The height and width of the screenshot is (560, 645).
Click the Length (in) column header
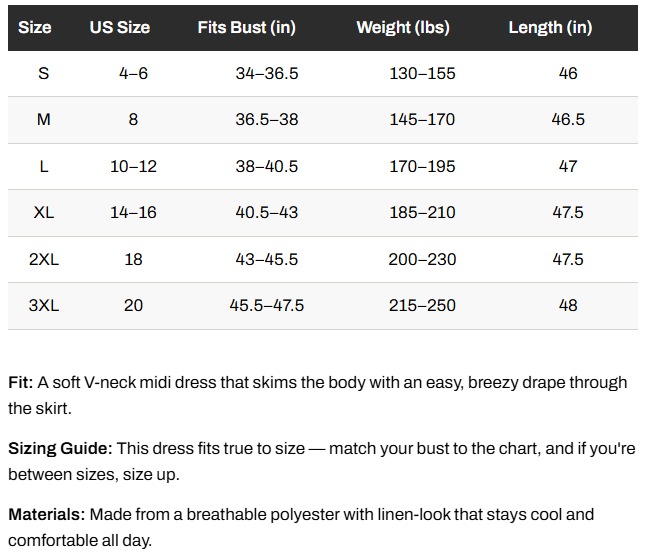click(x=550, y=28)
